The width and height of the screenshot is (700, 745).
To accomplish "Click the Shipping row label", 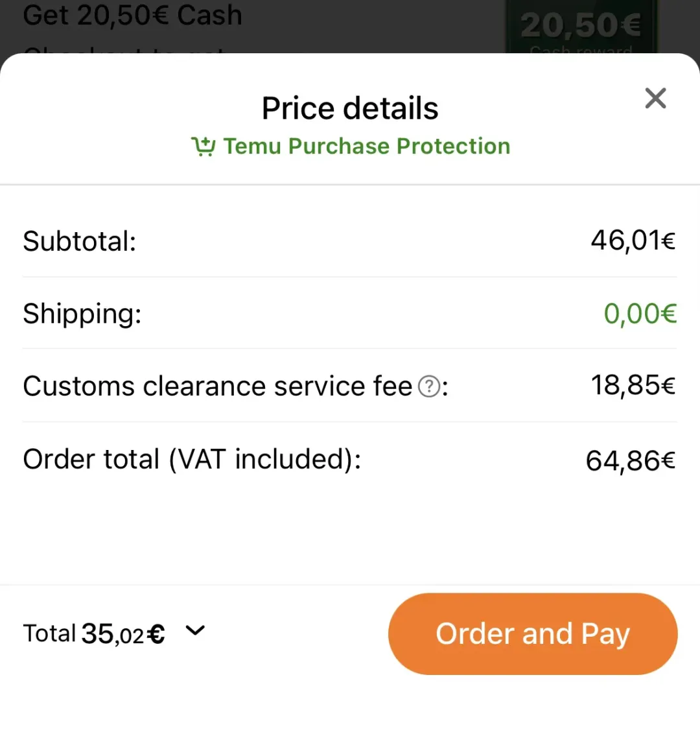I will (x=82, y=314).
